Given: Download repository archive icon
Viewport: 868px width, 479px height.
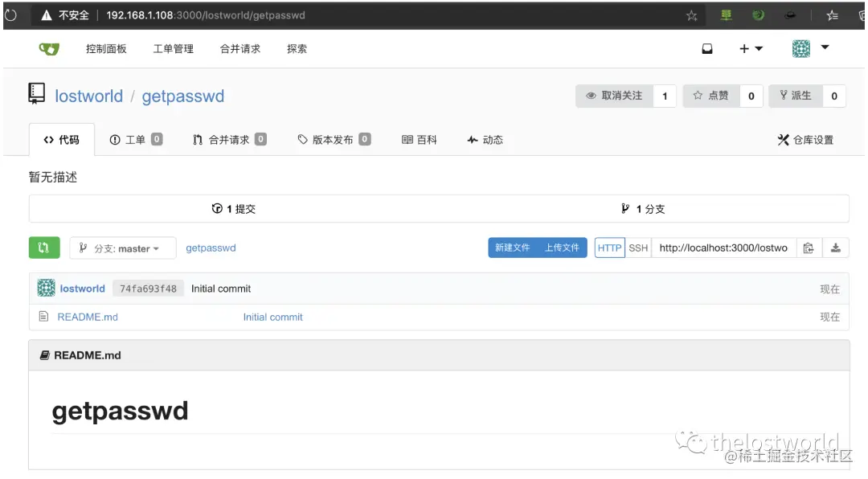Looking at the screenshot, I should 835,248.
